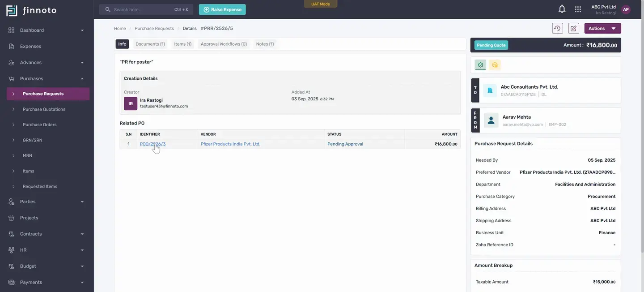Click the aarav.mehta@vp.com email
Image resolution: width=644 pixels, height=292 pixels.
tap(522, 125)
